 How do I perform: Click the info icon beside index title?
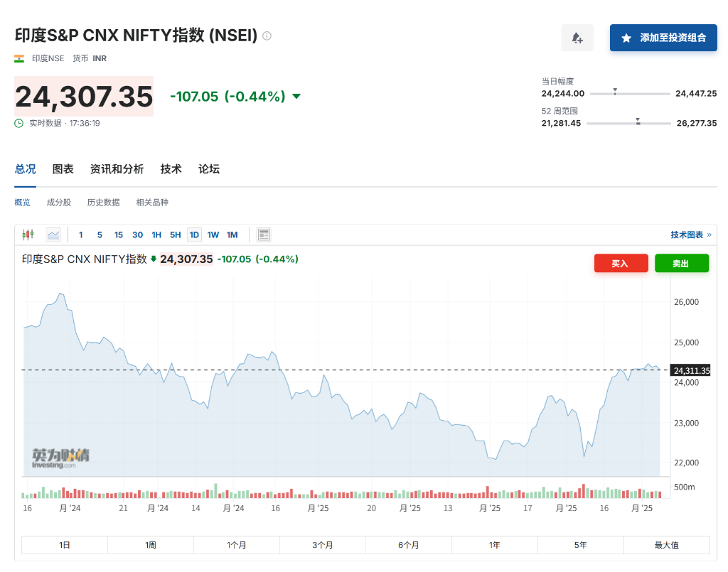[267, 36]
